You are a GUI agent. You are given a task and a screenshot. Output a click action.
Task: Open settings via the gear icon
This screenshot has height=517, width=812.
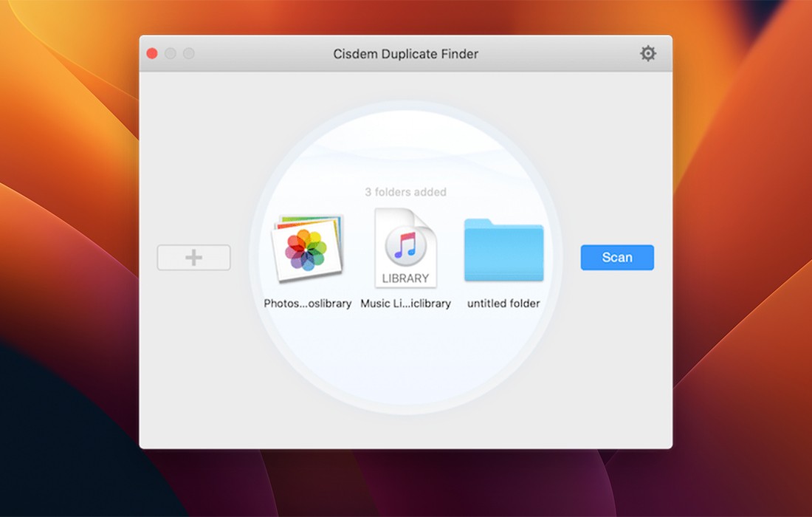click(647, 54)
